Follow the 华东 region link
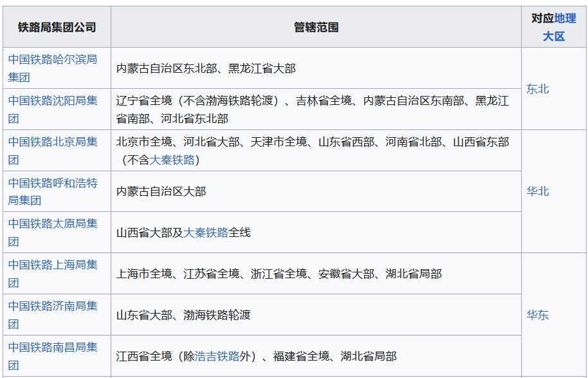The height and width of the screenshot is (378, 588). click(x=538, y=315)
